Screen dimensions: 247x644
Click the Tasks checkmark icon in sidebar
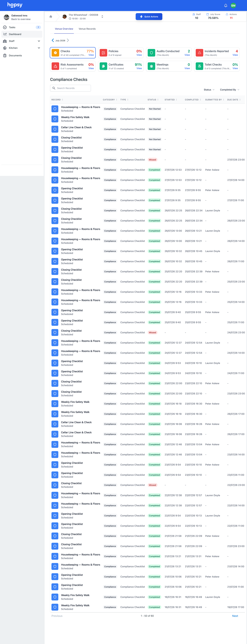(x=5, y=27)
